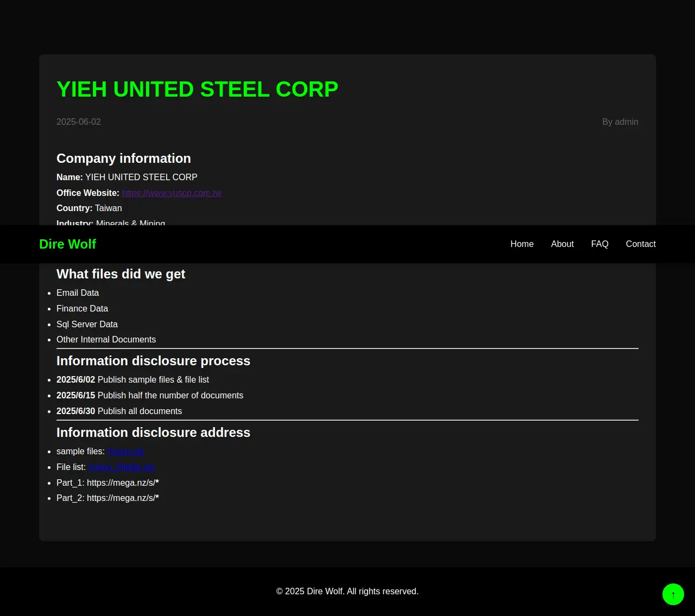The width and height of the screenshot is (695, 616).
Task: Click the footer copyright text
Action: click(347, 592)
